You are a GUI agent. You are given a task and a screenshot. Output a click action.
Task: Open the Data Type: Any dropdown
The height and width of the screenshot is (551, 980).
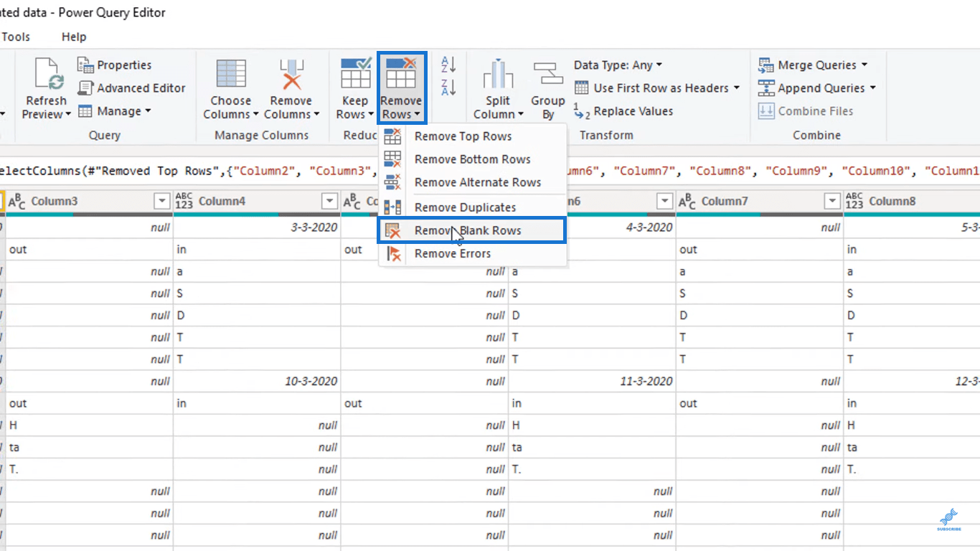[x=618, y=65]
